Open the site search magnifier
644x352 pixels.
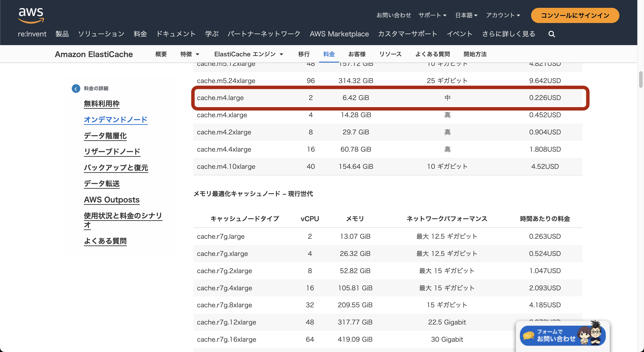point(551,34)
